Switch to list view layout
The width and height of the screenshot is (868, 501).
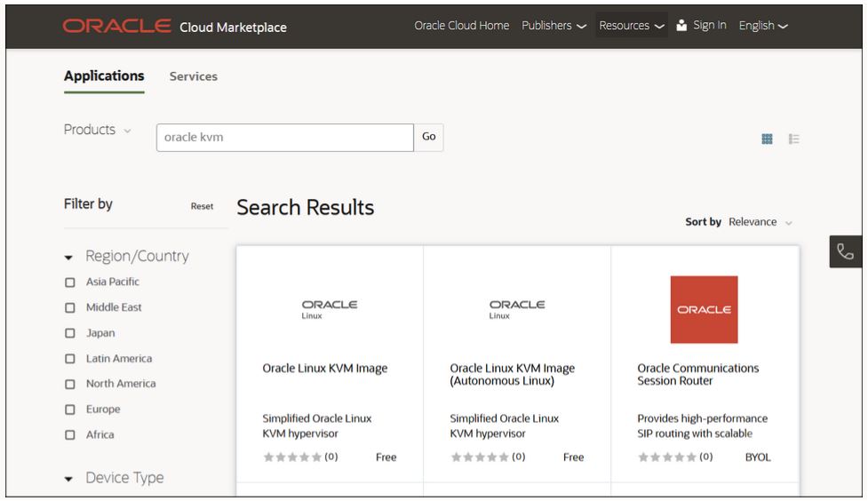[x=794, y=139]
